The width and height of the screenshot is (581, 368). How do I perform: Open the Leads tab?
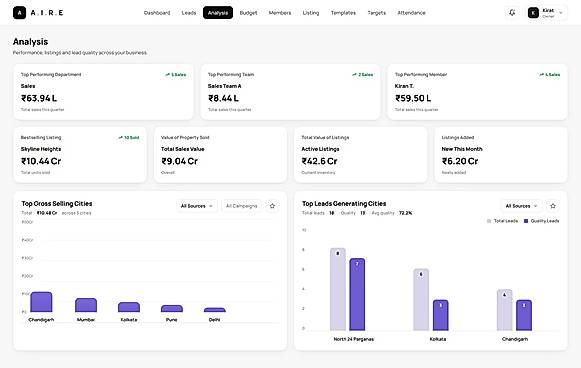click(189, 13)
